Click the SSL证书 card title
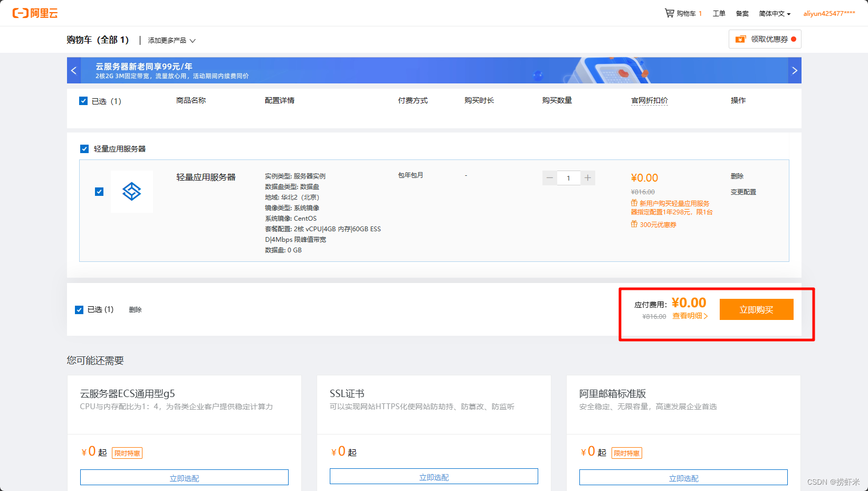868x491 pixels. tap(347, 394)
